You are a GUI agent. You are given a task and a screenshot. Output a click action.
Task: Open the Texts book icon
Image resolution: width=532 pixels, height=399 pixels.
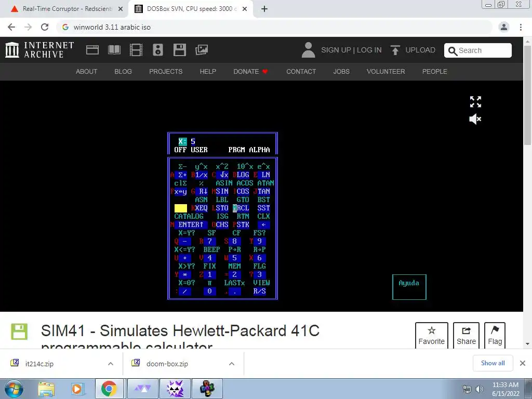click(x=114, y=50)
